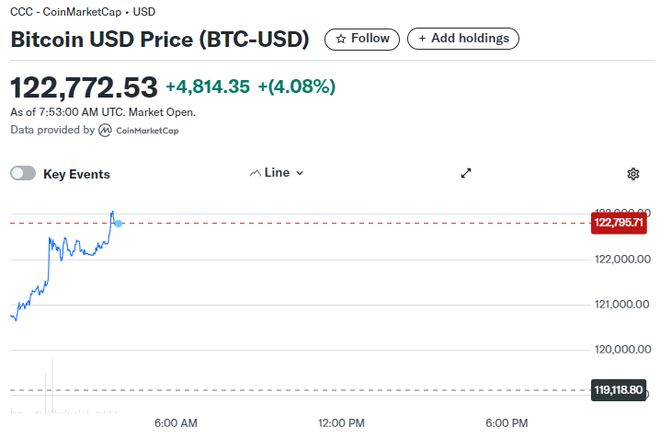The width and height of the screenshot is (660, 439).
Task: Click the red 122,795.71 price label
Action: tap(621, 222)
